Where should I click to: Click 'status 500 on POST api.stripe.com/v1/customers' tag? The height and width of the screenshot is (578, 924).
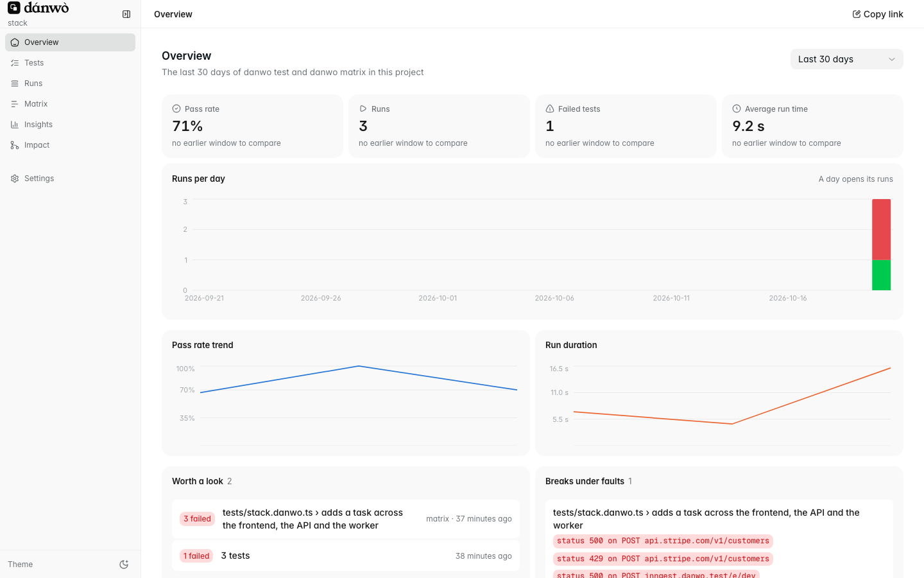tap(663, 541)
